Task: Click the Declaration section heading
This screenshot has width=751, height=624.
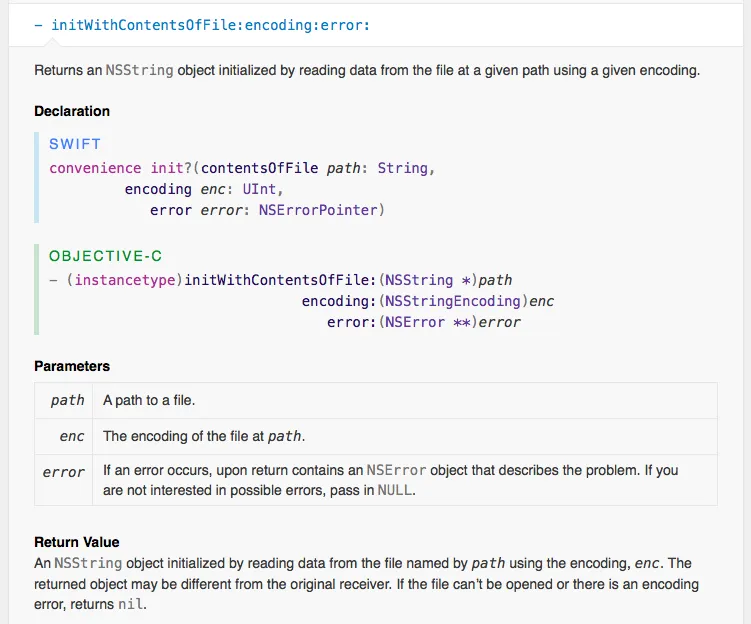Action: point(72,111)
